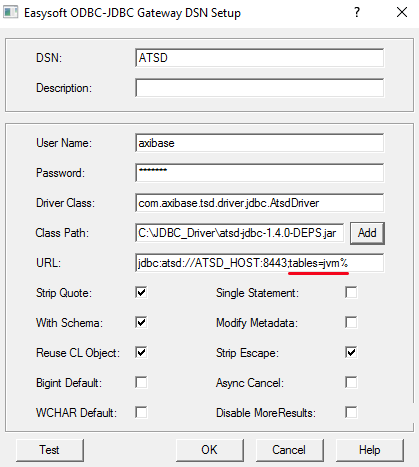This screenshot has width=419, height=467.
Task: Click the question mark help icon
Action: pyautogui.click(x=357, y=12)
